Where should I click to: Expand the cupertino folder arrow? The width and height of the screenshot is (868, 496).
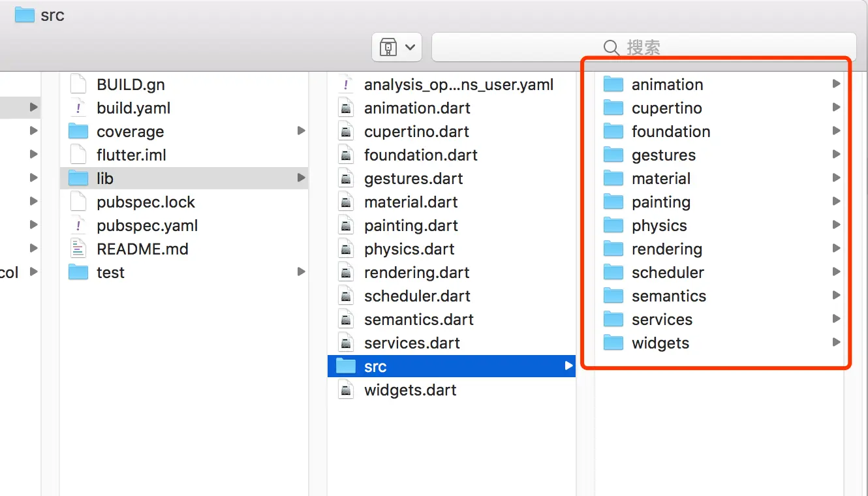[x=836, y=107]
